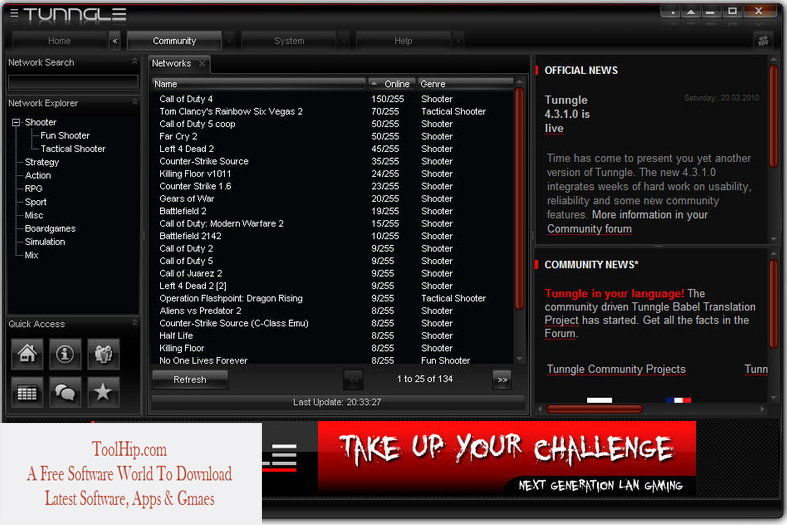The image size is (787, 525).
Task: Select Misc category
Action: pyautogui.click(x=34, y=215)
